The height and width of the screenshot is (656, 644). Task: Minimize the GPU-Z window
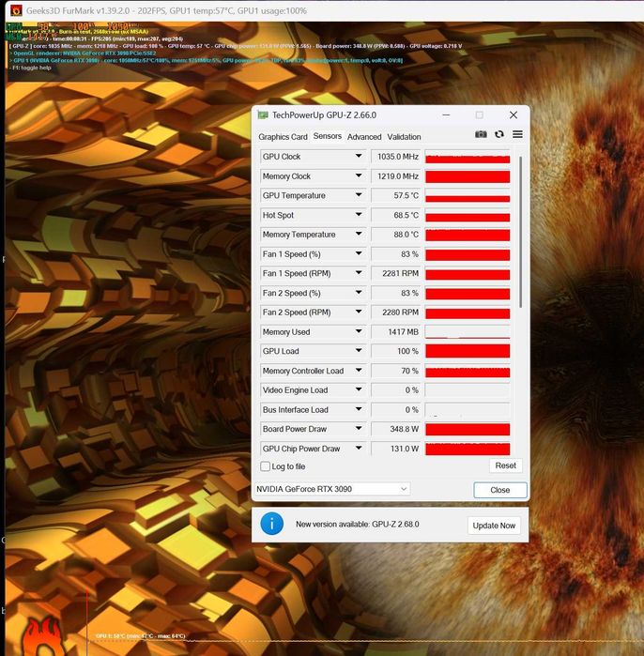click(446, 115)
